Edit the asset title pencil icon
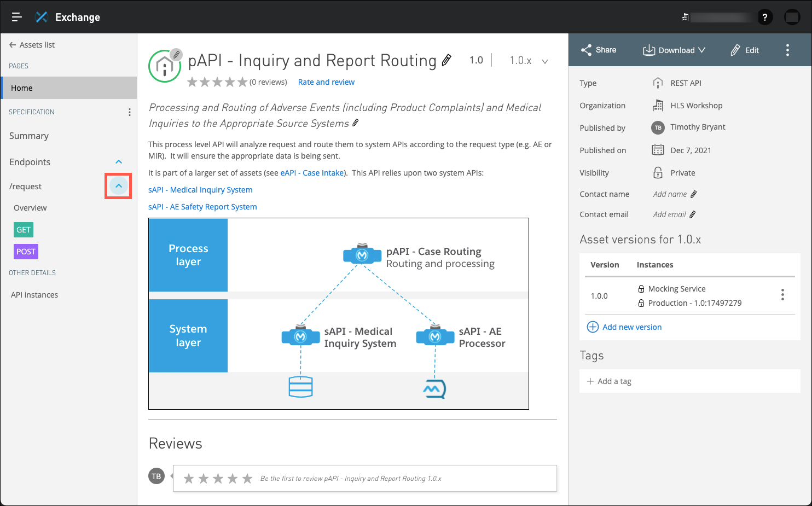This screenshot has width=812, height=506. [x=446, y=60]
